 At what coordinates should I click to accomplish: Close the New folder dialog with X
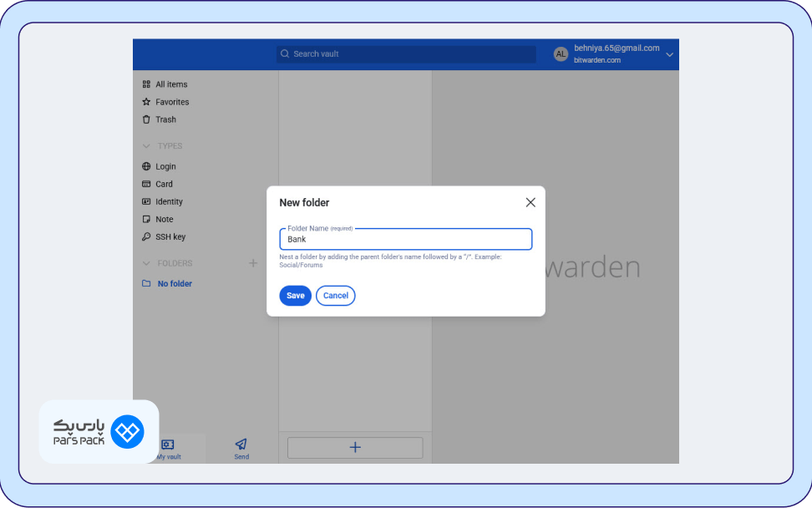[530, 202]
